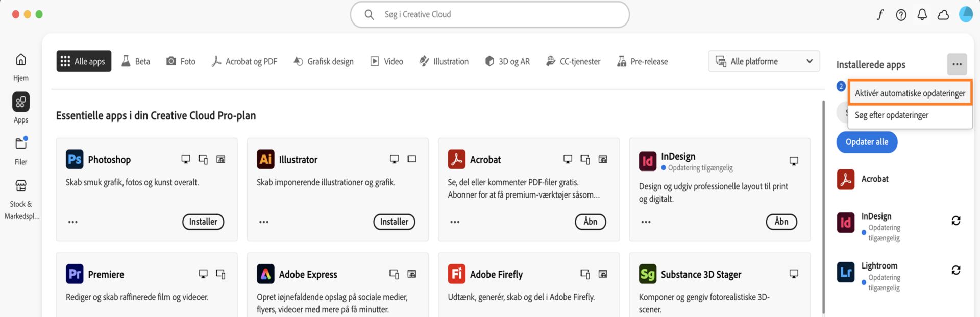Click the Adobe Firefly app icon
980x317 pixels.
(456, 274)
